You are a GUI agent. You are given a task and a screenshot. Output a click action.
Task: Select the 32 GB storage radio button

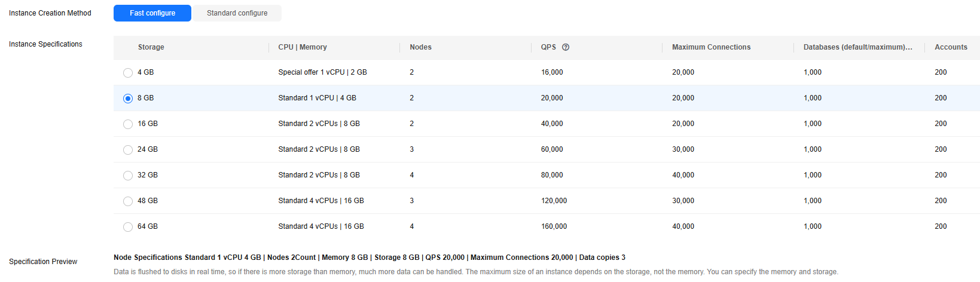coord(128,176)
